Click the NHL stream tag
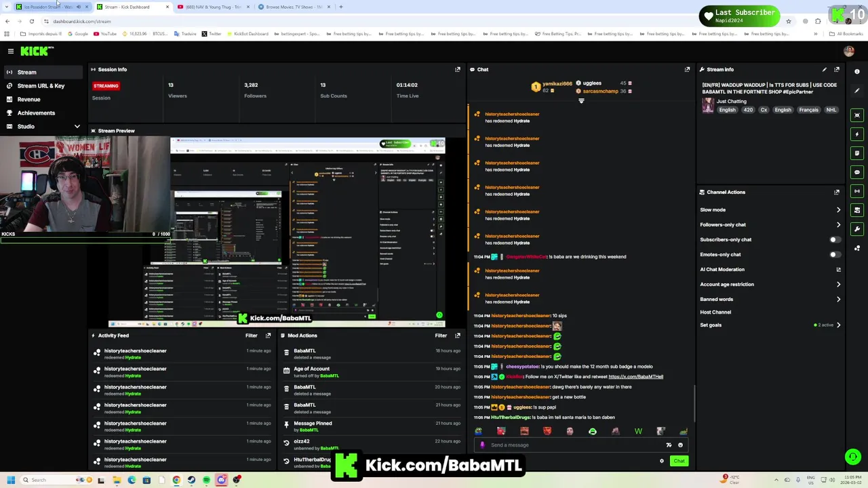The width and height of the screenshot is (868, 488). coord(831,110)
